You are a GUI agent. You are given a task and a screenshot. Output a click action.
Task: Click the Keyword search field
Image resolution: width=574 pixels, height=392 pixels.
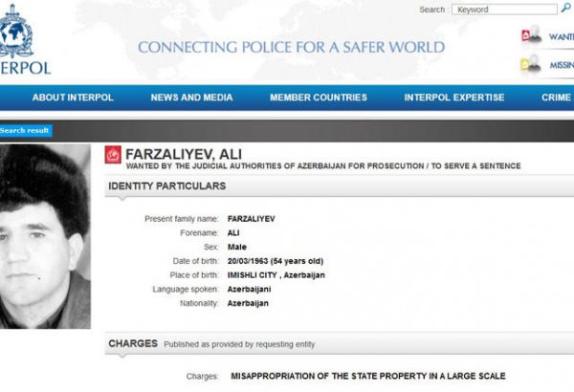(504, 10)
